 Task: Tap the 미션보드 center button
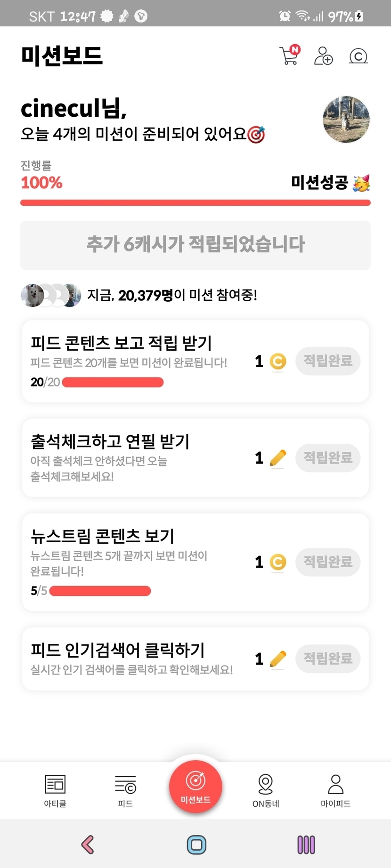point(195,786)
